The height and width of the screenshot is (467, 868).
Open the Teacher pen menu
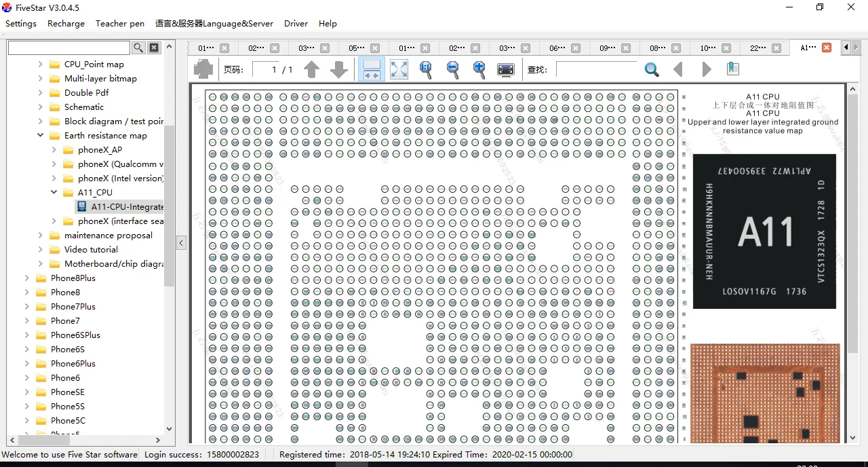(119, 23)
